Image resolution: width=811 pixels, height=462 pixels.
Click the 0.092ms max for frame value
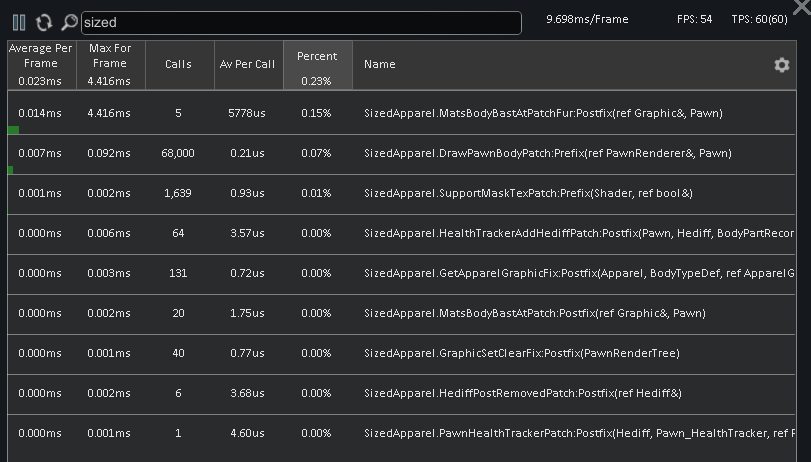pos(109,153)
